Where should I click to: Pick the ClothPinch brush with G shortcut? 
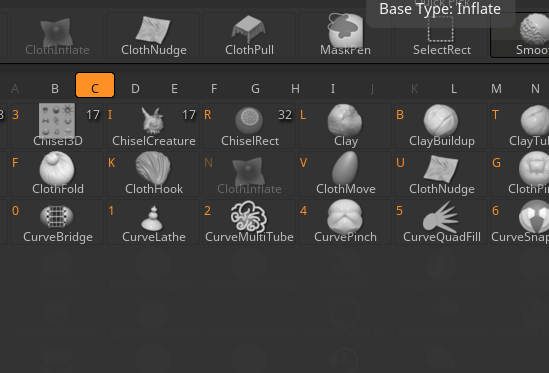[x=520, y=174]
